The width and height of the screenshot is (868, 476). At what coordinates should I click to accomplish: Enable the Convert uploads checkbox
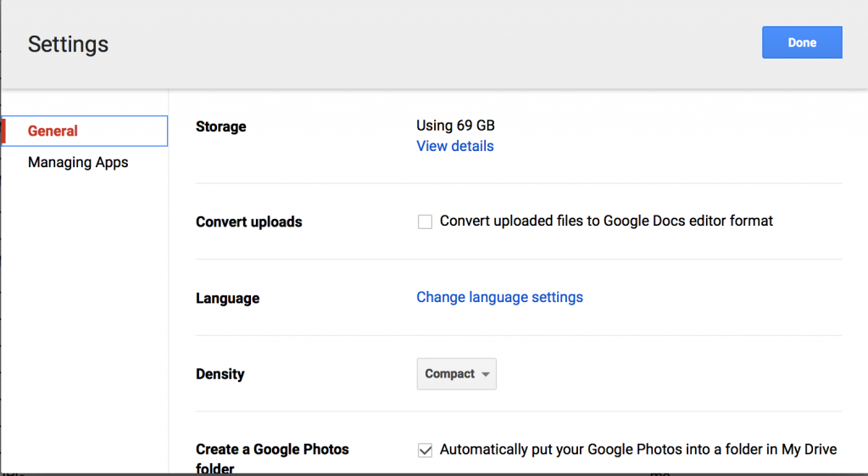tap(425, 221)
